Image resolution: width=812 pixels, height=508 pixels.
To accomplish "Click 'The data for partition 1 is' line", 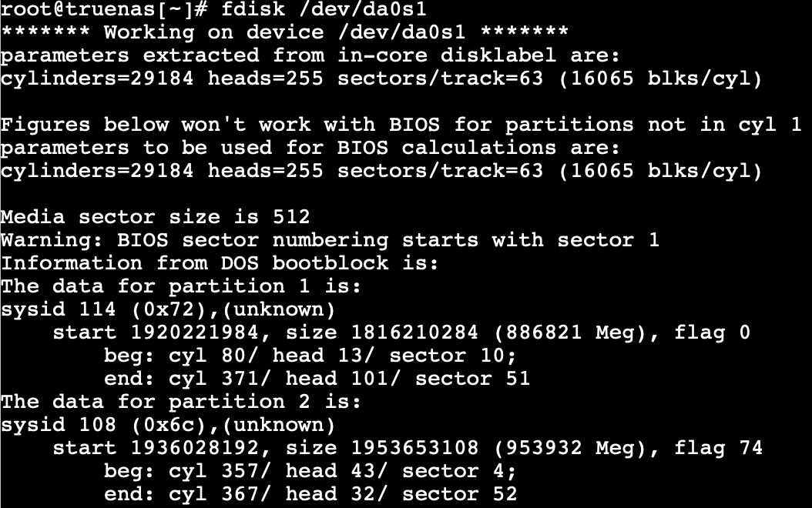I will (x=181, y=286).
